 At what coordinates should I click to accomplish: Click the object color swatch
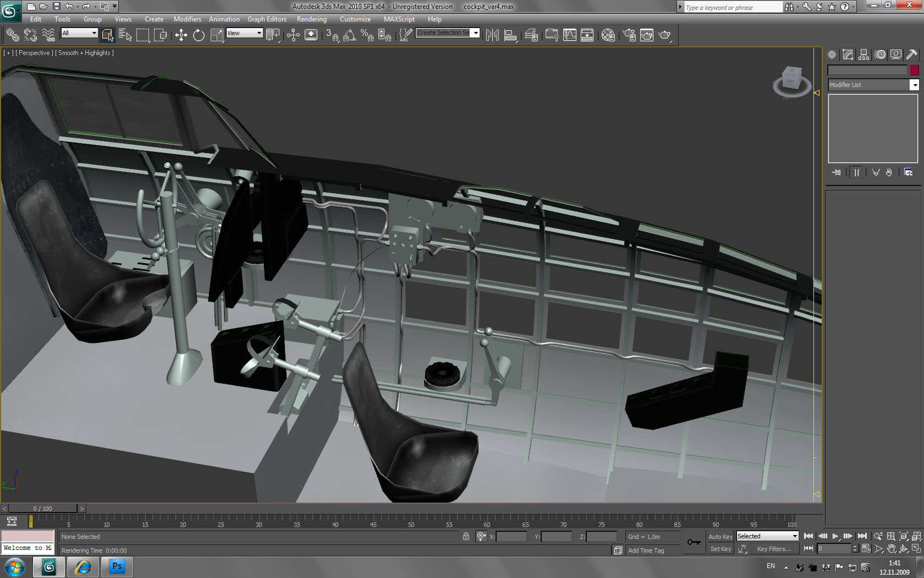point(914,70)
